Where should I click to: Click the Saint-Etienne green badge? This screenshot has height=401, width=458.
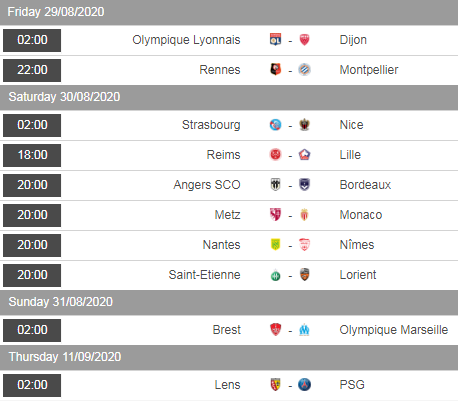click(275, 275)
